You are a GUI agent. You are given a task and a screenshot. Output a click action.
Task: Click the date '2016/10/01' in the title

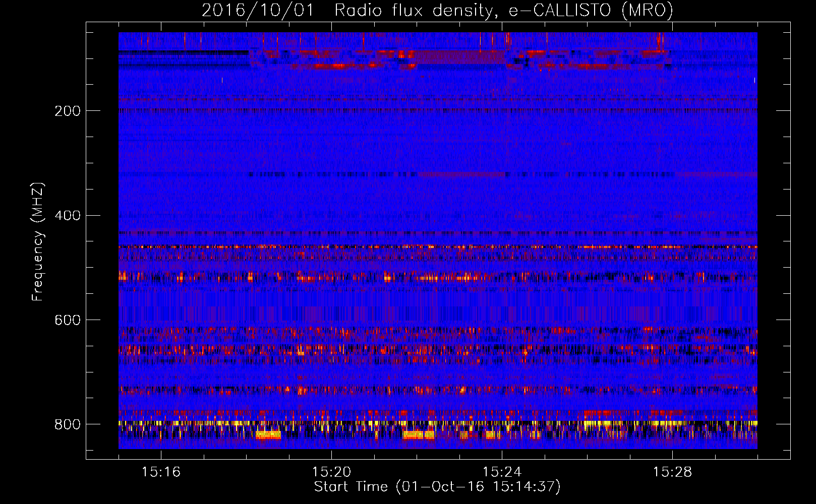[258, 11]
